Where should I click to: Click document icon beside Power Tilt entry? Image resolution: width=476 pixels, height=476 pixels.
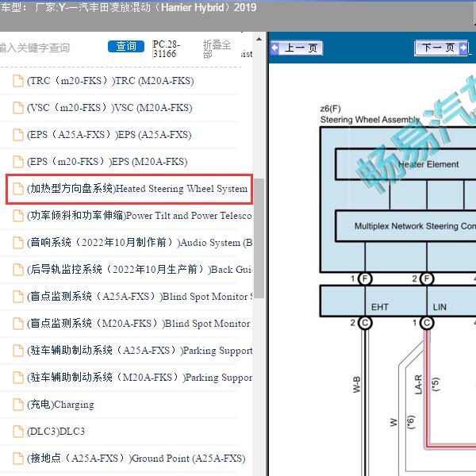click(18, 216)
